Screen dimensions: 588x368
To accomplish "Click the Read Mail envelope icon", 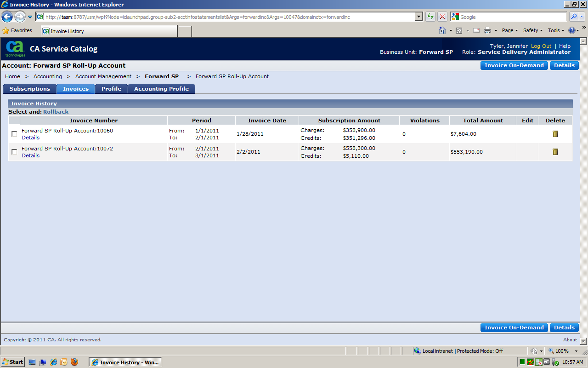I will tap(476, 30).
